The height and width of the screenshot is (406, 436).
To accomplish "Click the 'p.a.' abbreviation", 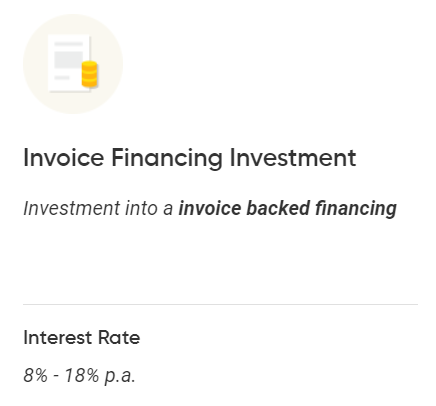I will pos(120,377).
